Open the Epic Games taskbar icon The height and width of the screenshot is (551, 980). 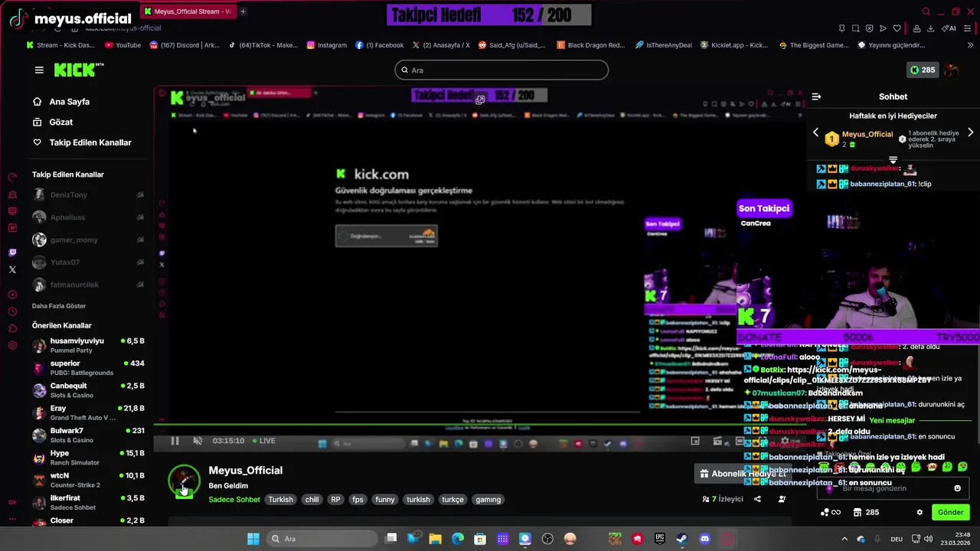pyautogui.click(x=659, y=539)
